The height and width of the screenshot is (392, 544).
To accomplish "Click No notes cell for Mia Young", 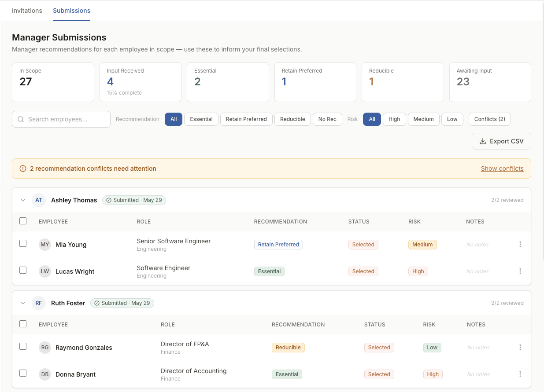I will (x=477, y=245).
